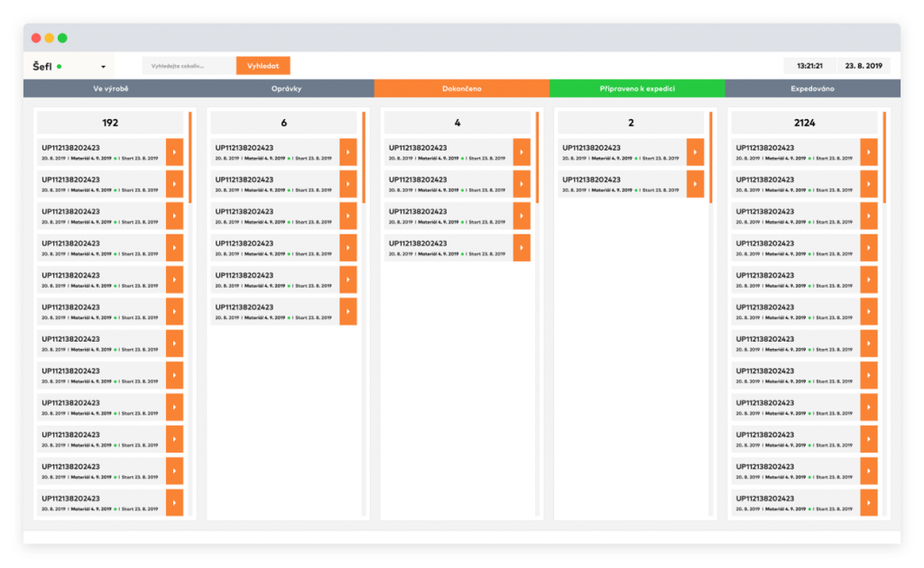Screen dimensions: 924x568
Task: Open the Šefl user dropdown
Action: click(103, 67)
